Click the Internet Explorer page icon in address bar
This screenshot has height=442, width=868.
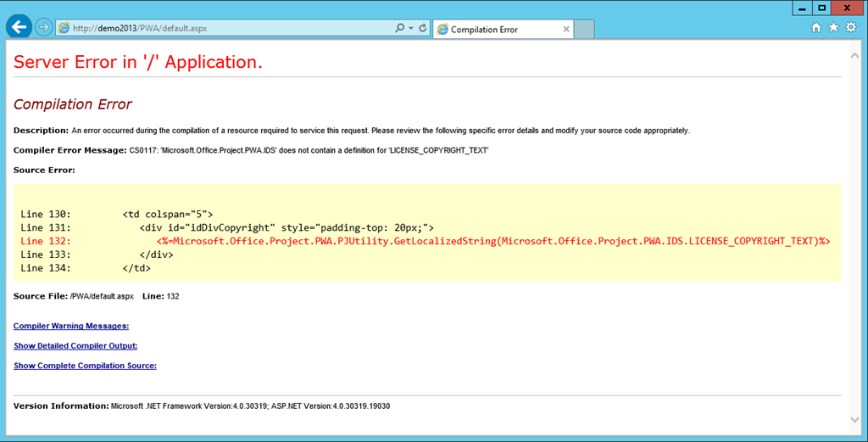tap(64, 28)
